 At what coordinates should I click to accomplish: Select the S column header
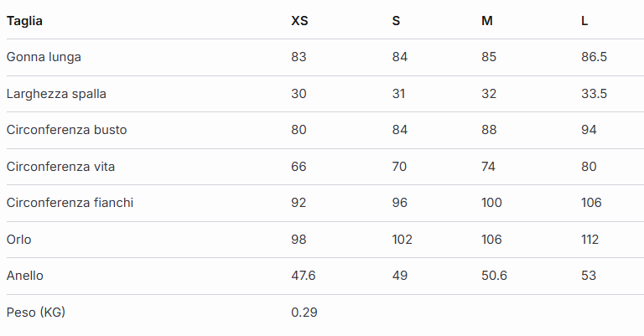click(x=396, y=21)
